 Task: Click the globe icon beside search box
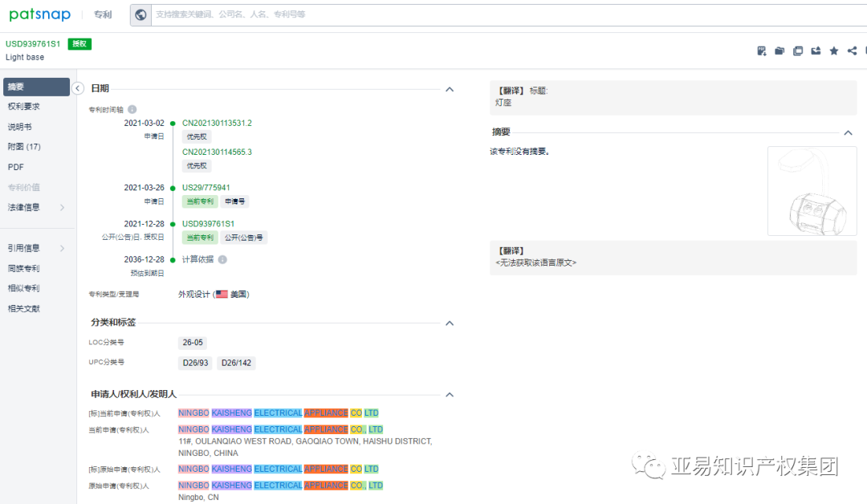pos(141,15)
